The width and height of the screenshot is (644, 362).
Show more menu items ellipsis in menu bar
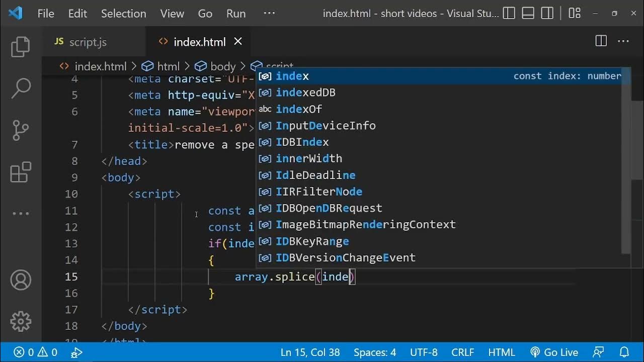click(x=269, y=14)
